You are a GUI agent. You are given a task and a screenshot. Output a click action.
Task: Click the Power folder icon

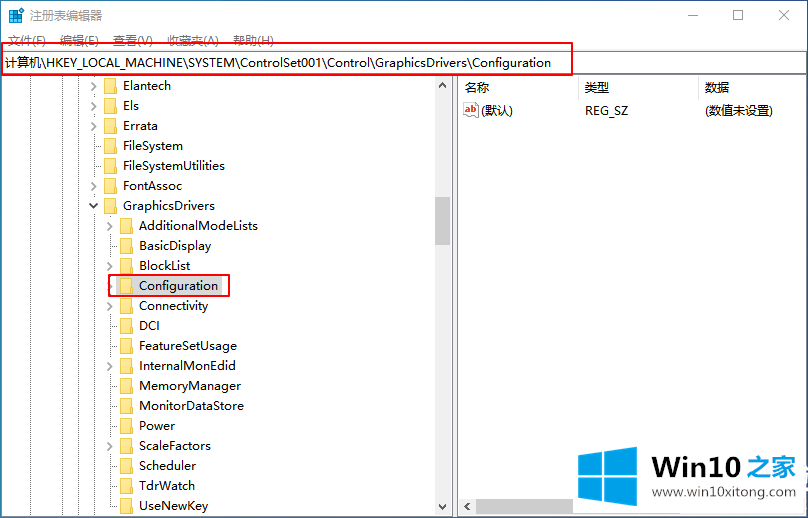[x=126, y=426]
